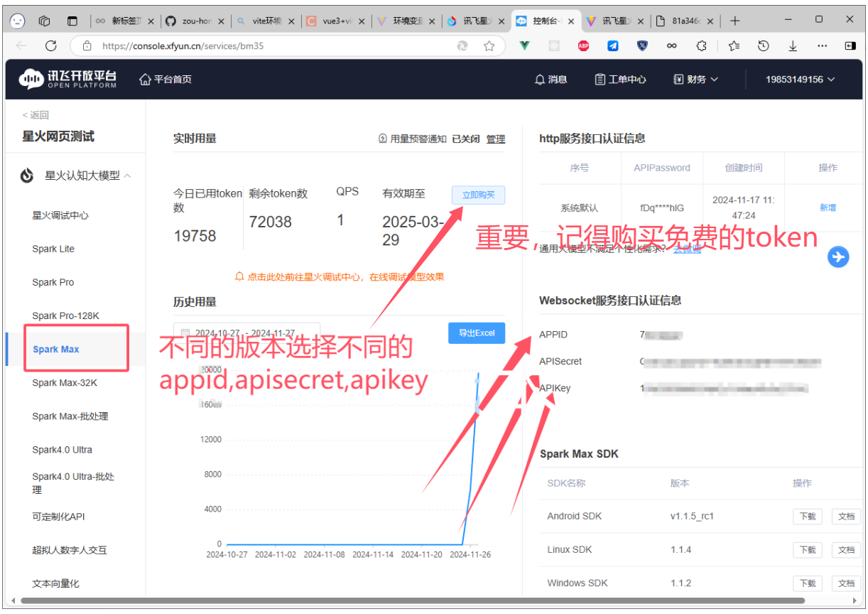This screenshot has height=614, width=868.
Task: Click 管理 usage alert manage link
Action: coord(496,139)
